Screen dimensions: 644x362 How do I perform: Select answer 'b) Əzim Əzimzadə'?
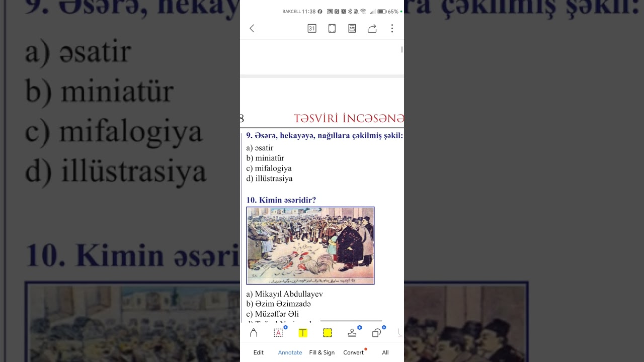pyautogui.click(x=279, y=304)
